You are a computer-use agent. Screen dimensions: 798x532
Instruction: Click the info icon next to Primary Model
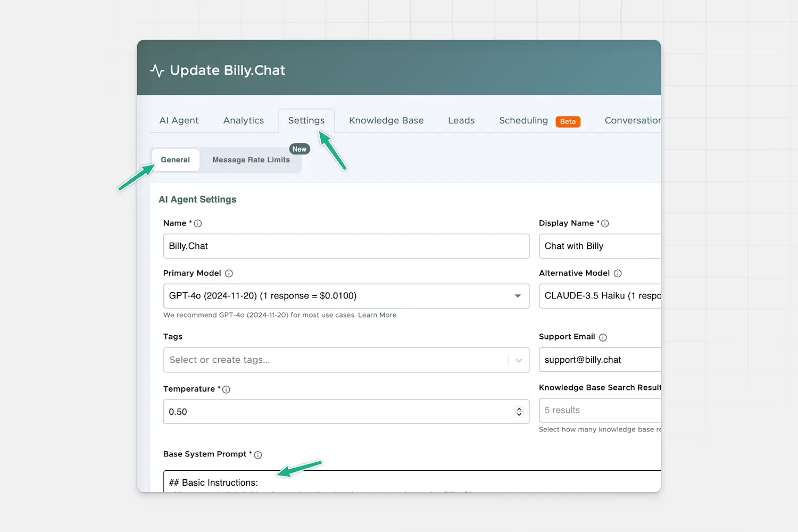coord(229,273)
